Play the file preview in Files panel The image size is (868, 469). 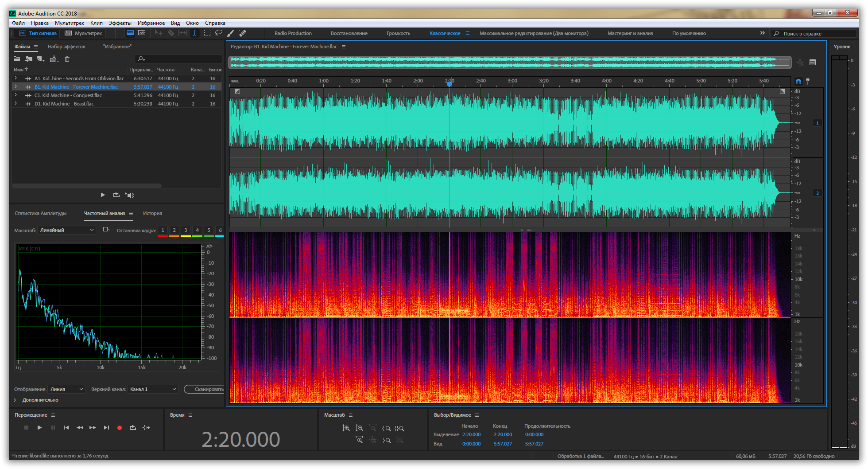tap(103, 195)
